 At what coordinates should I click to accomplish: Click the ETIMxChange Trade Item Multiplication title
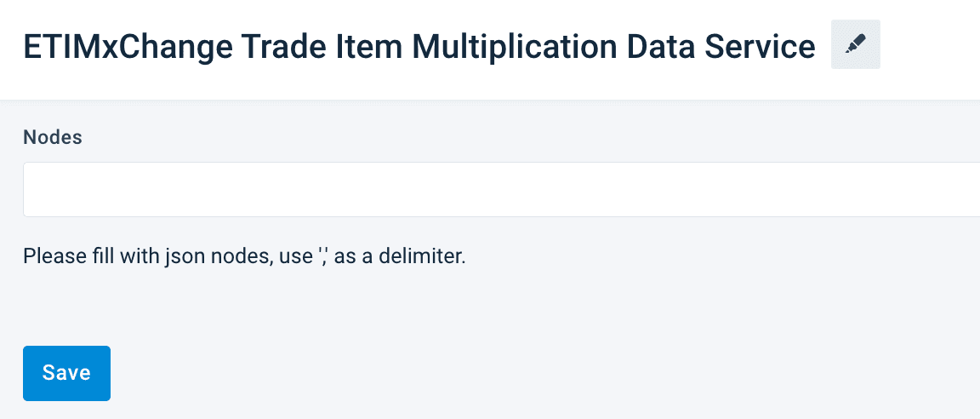pyautogui.click(x=419, y=46)
